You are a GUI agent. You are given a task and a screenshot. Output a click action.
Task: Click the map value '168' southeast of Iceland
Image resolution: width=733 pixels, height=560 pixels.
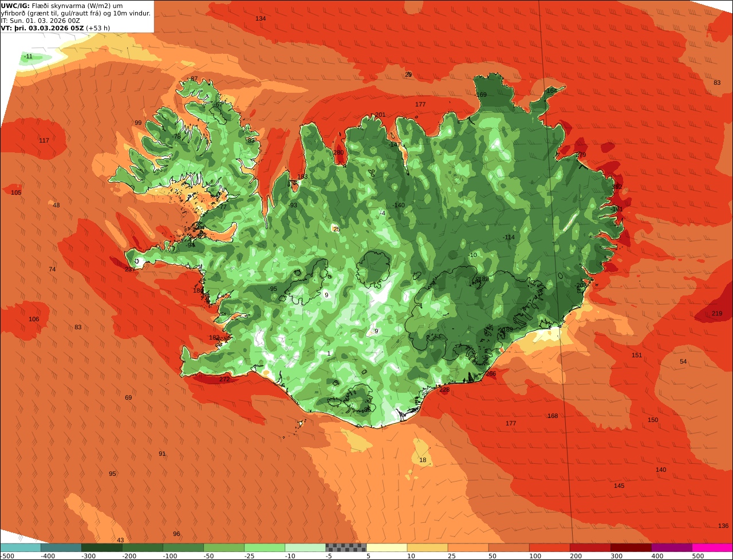[x=553, y=416]
